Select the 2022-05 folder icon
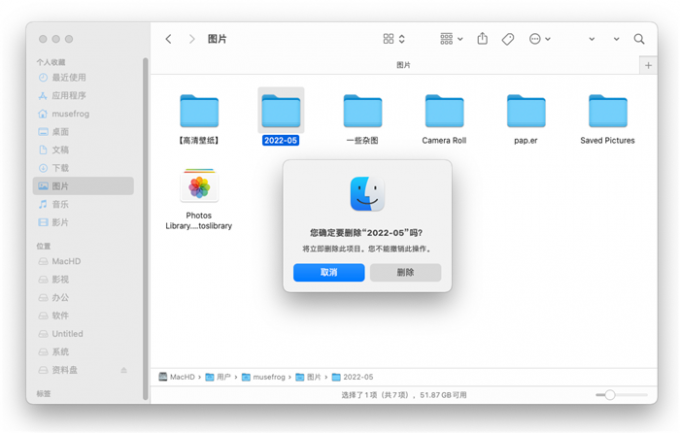 [x=281, y=111]
